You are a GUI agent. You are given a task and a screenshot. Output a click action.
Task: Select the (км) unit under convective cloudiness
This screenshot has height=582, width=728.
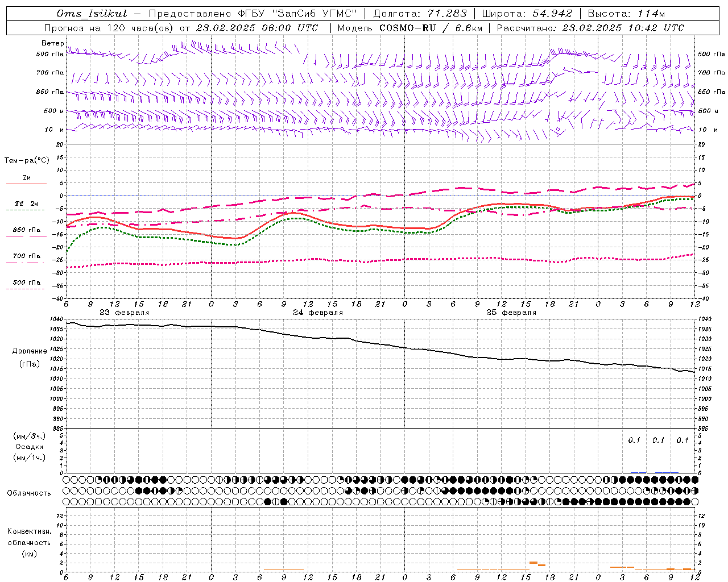click(x=29, y=554)
